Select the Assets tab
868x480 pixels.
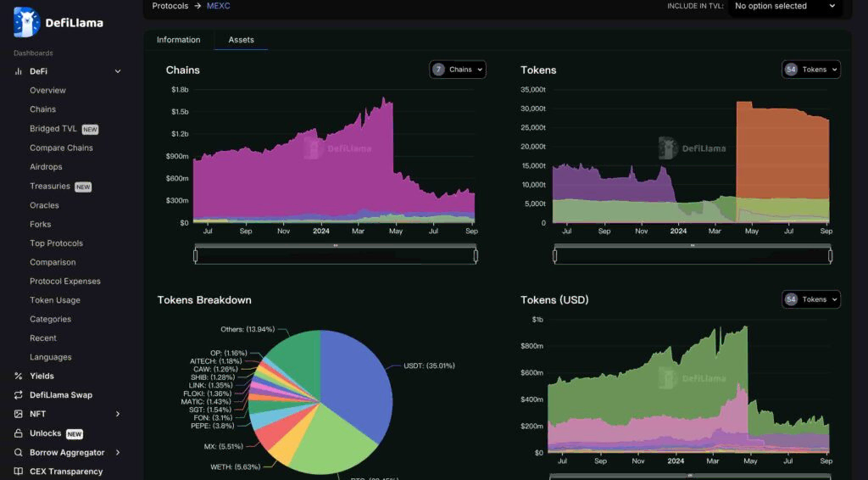click(x=241, y=40)
